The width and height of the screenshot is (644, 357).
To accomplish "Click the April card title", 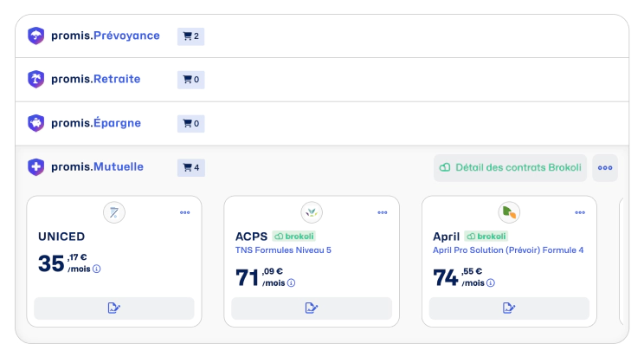I will pyautogui.click(x=446, y=237).
